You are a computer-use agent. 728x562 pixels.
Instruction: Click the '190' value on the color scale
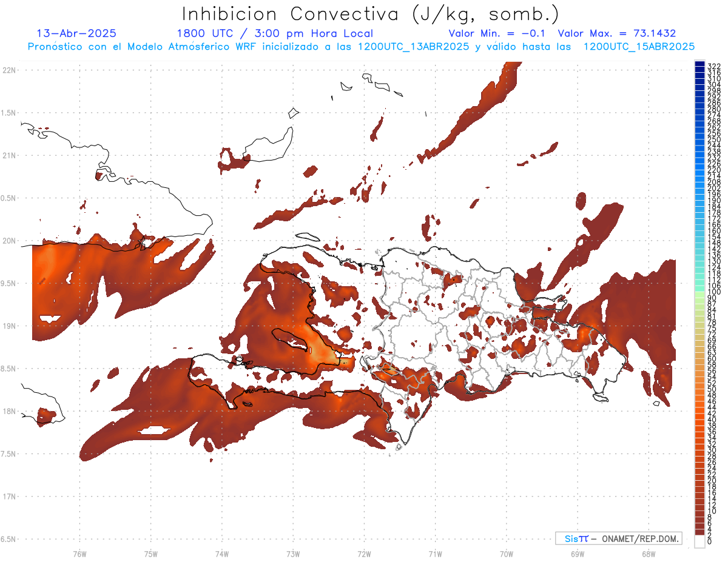tap(714, 200)
